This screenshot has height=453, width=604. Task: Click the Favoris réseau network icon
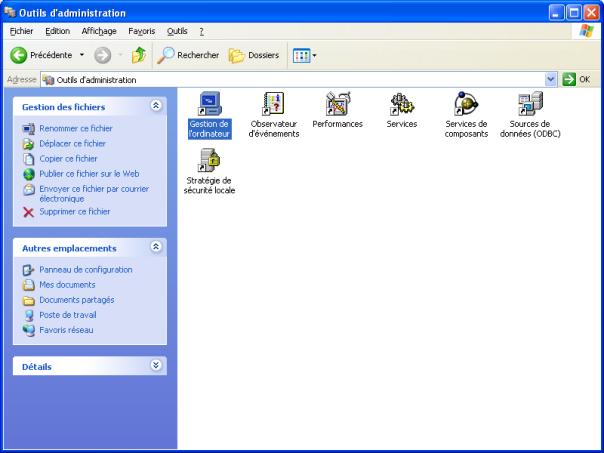click(x=29, y=331)
